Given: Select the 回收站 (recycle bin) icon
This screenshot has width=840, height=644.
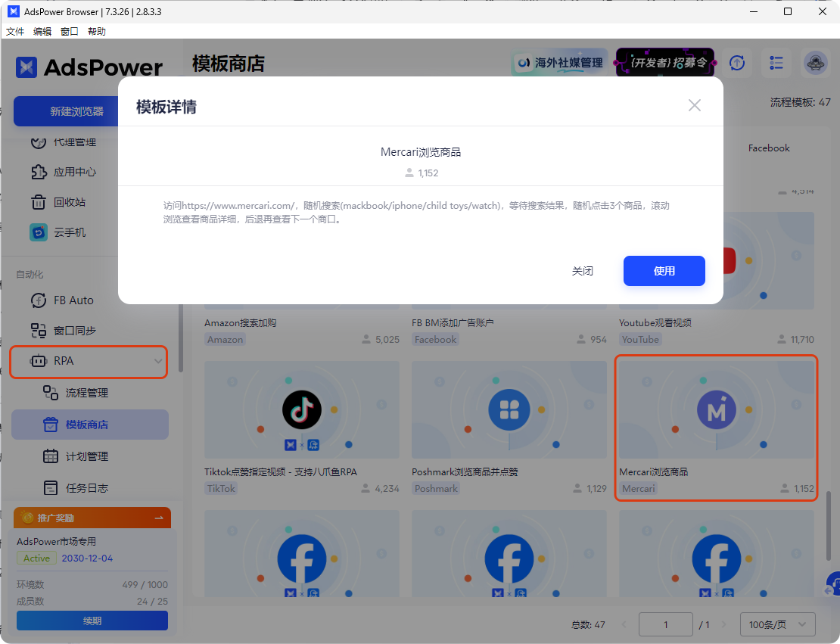Looking at the screenshot, I should click(39, 202).
